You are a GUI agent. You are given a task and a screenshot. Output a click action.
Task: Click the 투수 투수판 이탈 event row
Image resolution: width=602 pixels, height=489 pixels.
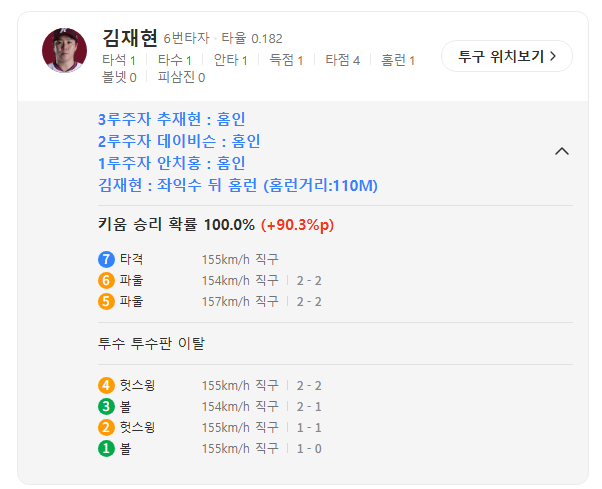coord(151,344)
